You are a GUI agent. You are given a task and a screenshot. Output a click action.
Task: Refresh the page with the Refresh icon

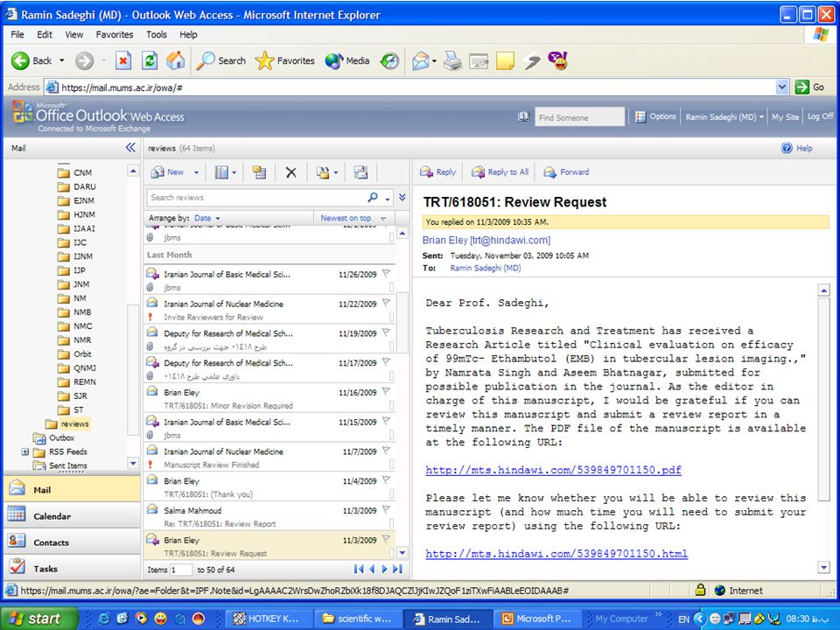pyautogui.click(x=150, y=60)
